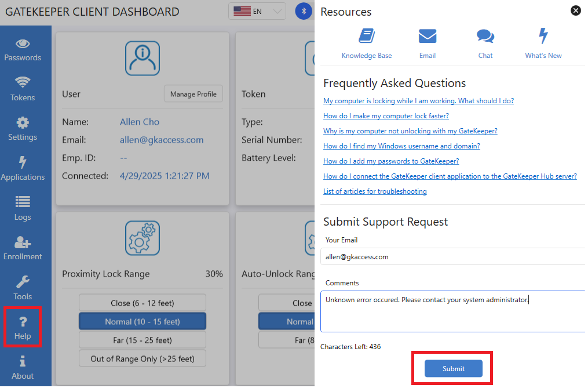588x388 pixels.
Task: Open FAQ on making computer lock faster
Action: point(386,115)
